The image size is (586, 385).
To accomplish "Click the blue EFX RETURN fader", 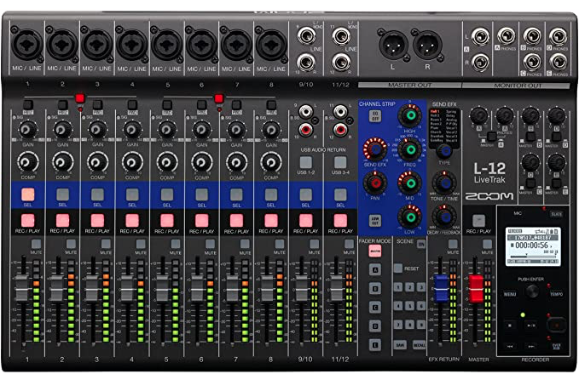I will click(441, 288).
